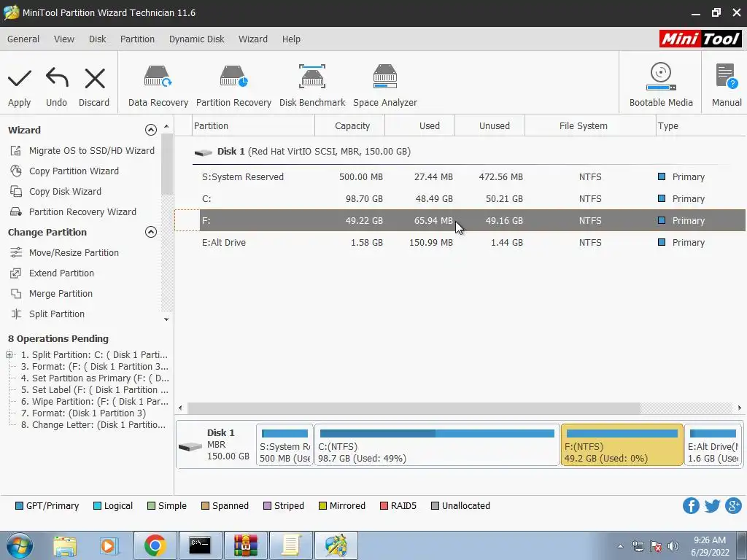This screenshot has width=747, height=560.
Task: Sort by the File System column header
Action: [590, 125]
